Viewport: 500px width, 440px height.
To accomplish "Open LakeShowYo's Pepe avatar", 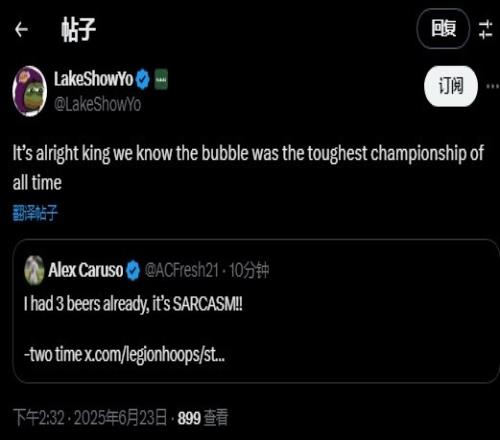I will tap(30, 91).
